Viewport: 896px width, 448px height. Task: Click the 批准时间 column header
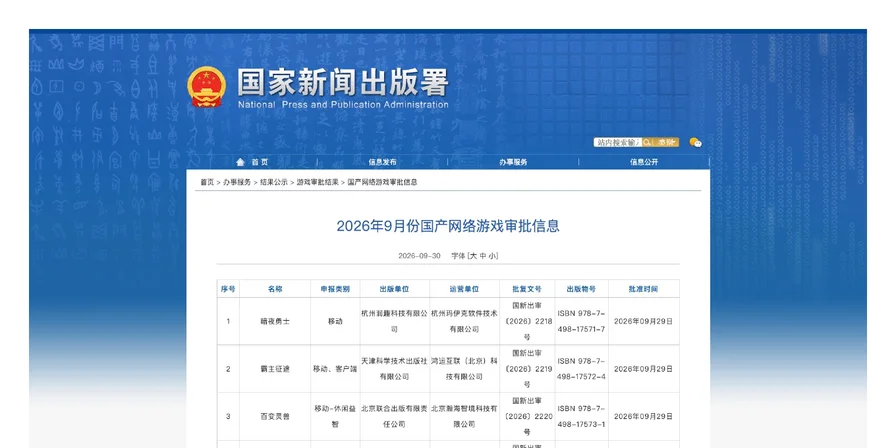pos(643,289)
